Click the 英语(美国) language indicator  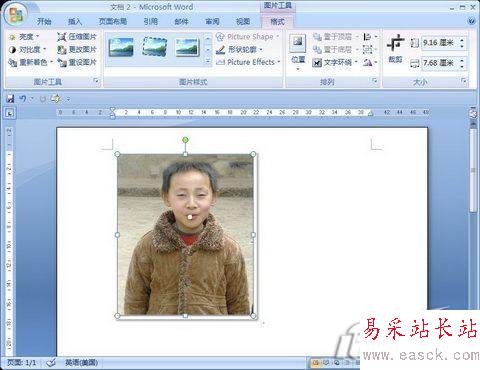click(81, 363)
